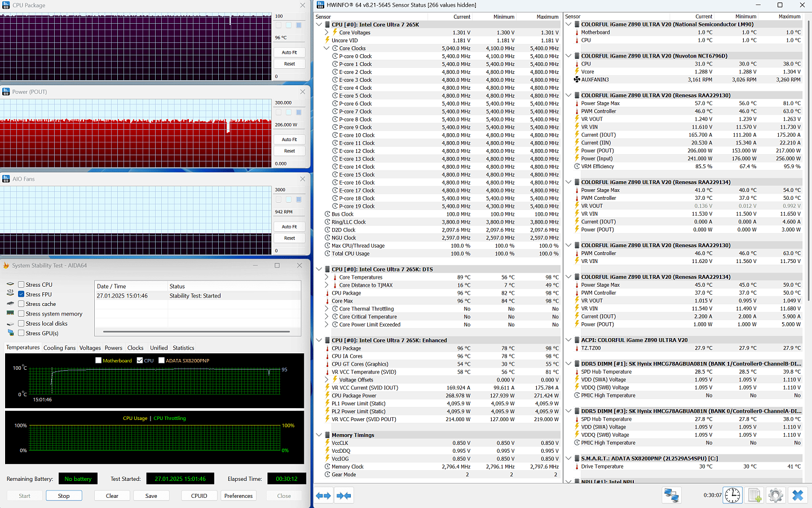Image resolution: width=812 pixels, height=508 pixels.
Task: Collapse the Core Clocks list
Action: (326, 48)
